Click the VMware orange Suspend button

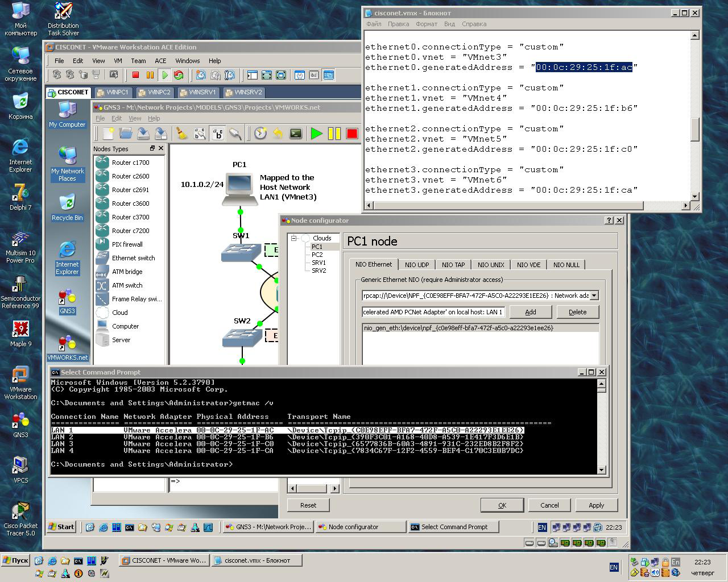[150, 75]
